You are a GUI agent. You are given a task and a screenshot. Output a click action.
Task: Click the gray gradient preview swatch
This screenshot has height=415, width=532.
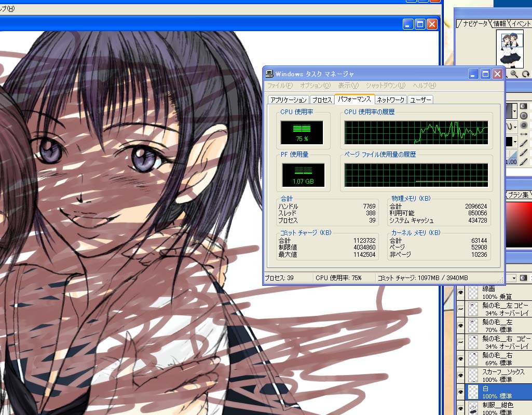509,111
